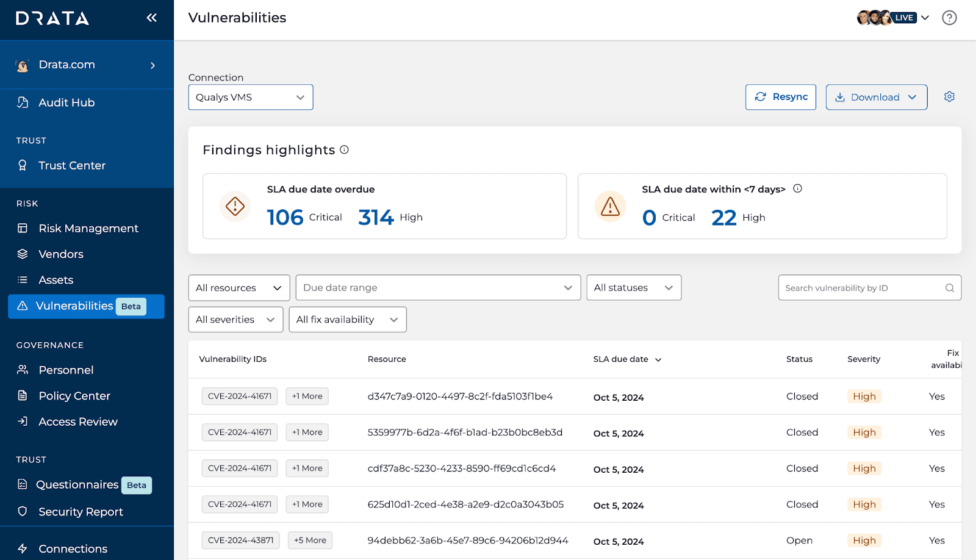976x560 pixels.
Task: Click the info icon next to SLA within 7 days
Action: point(797,188)
